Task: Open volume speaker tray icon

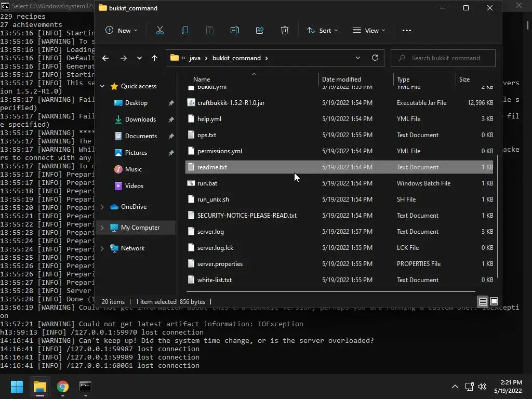Action: (482, 387)
